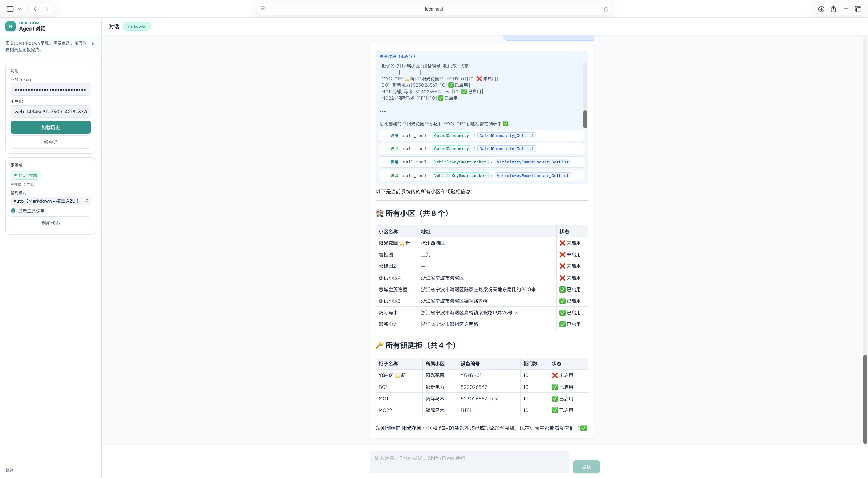Click the browser forward arrow
This screenshot has height=478, width=868.
[x=47, y=9]
